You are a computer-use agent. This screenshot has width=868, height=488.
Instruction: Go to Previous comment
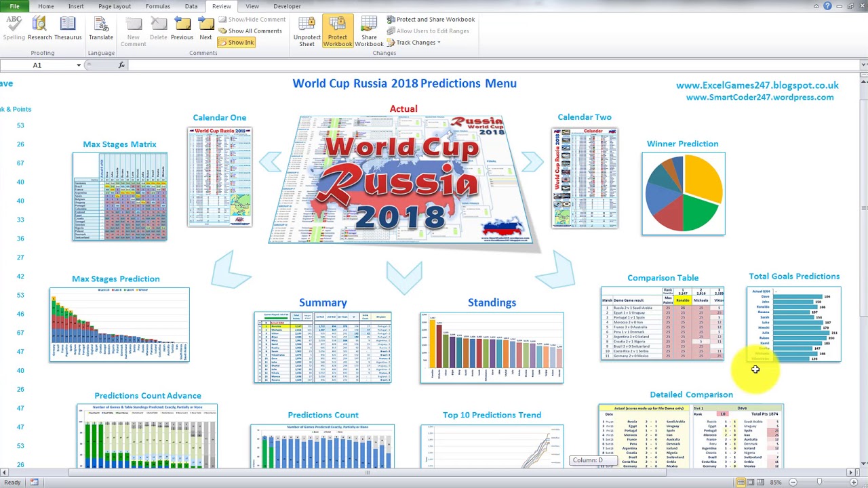[182, 28]
